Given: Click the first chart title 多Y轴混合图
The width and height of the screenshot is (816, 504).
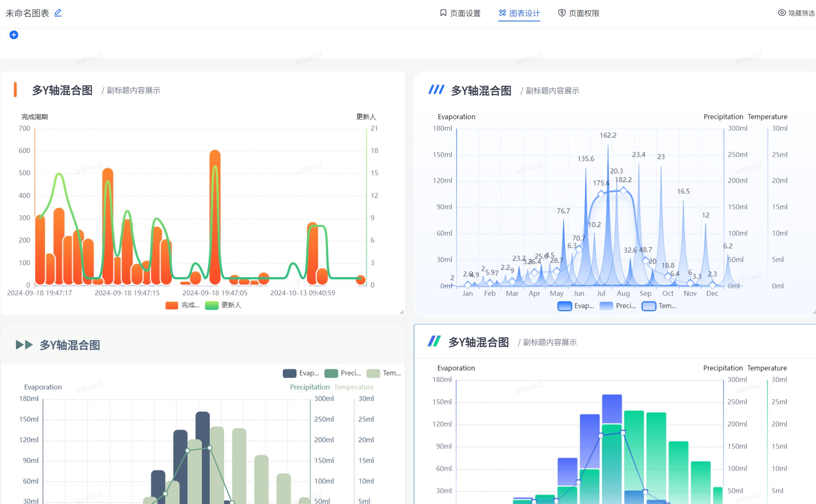Looking at the screenshot, I should coord(62,90).
